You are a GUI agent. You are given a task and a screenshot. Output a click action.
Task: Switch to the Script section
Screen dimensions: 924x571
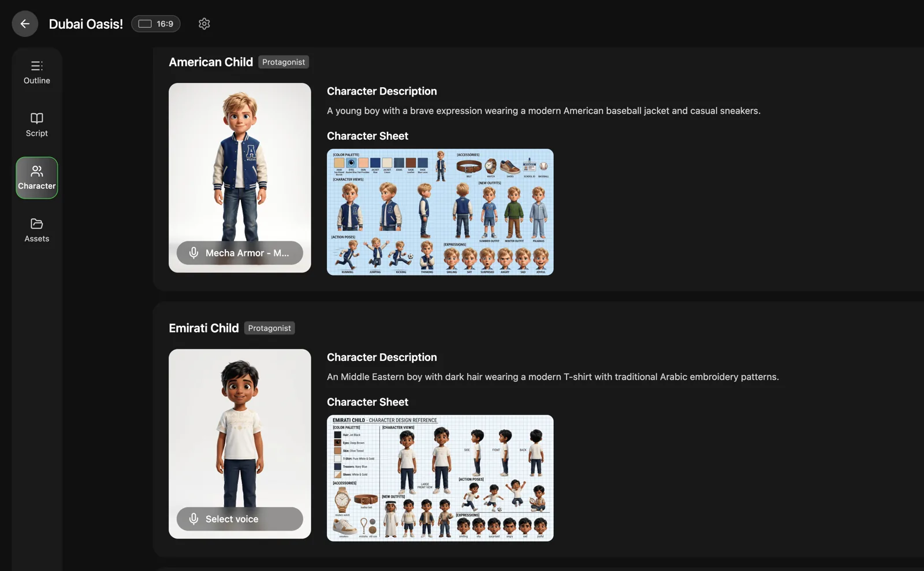pyautogui.click(x=36, y=125)
